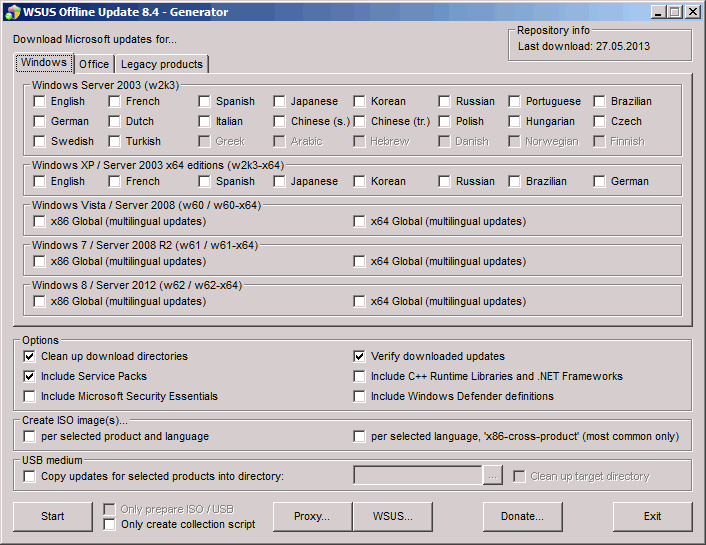This screenshot has width=706, height=545.
Task: Tick x86 Global for Windows 8 / Server 2012
Action: (x=40, y=301)
